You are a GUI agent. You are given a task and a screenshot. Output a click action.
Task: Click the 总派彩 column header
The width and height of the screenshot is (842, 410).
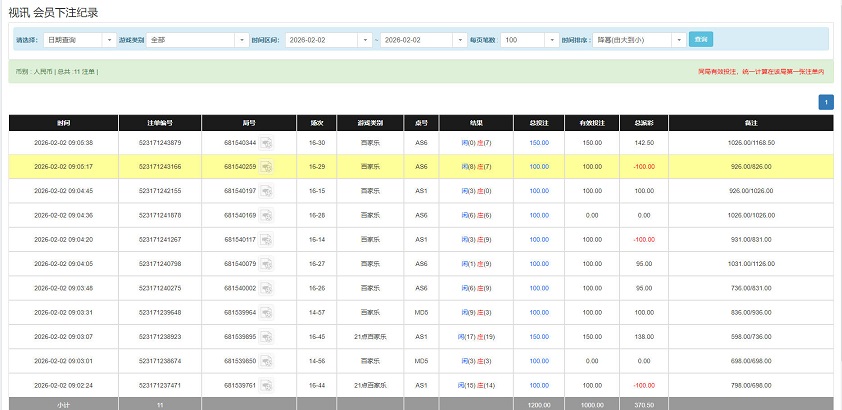coord(631,123)
